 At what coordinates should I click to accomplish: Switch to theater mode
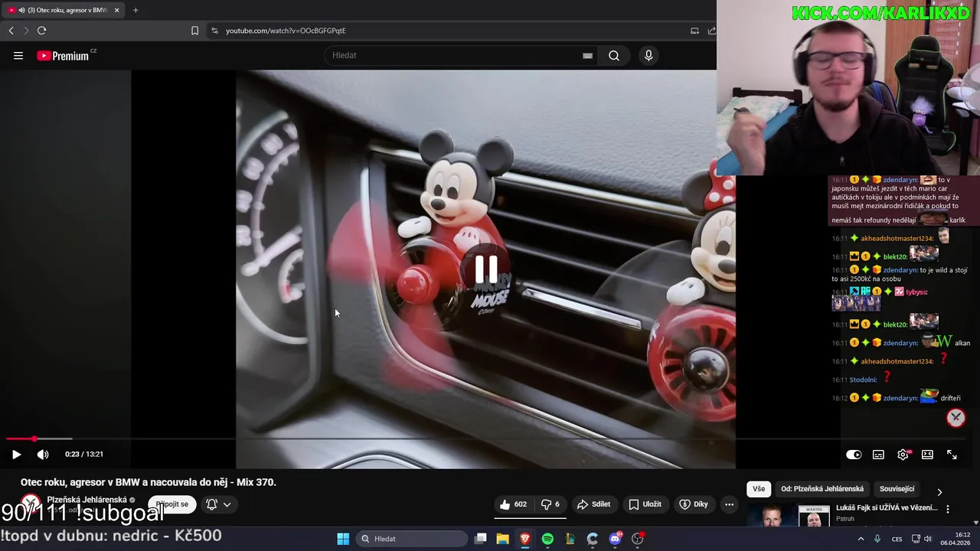927,455
